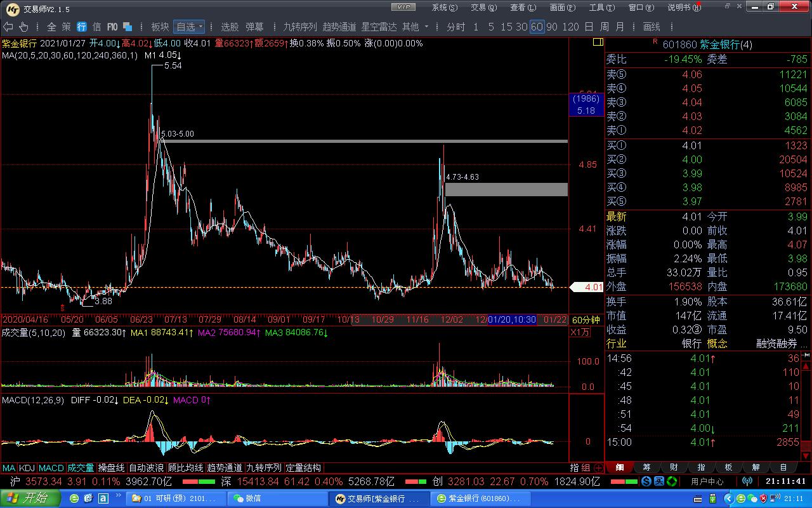This screenshot has height=508, width=812.
Task: Click the 买 buy icon in the status bar
Action: [659, 481]
